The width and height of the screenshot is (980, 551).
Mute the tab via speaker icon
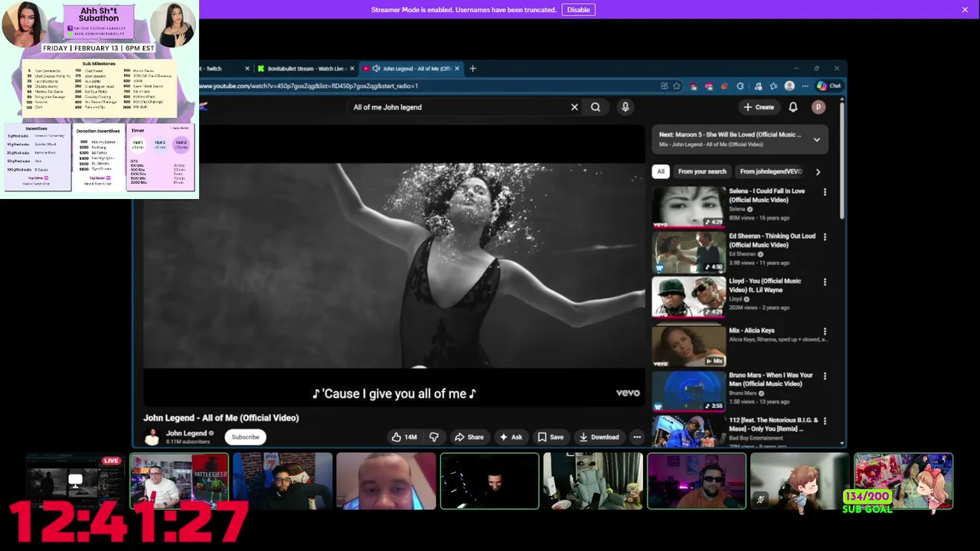pos(375,69)
